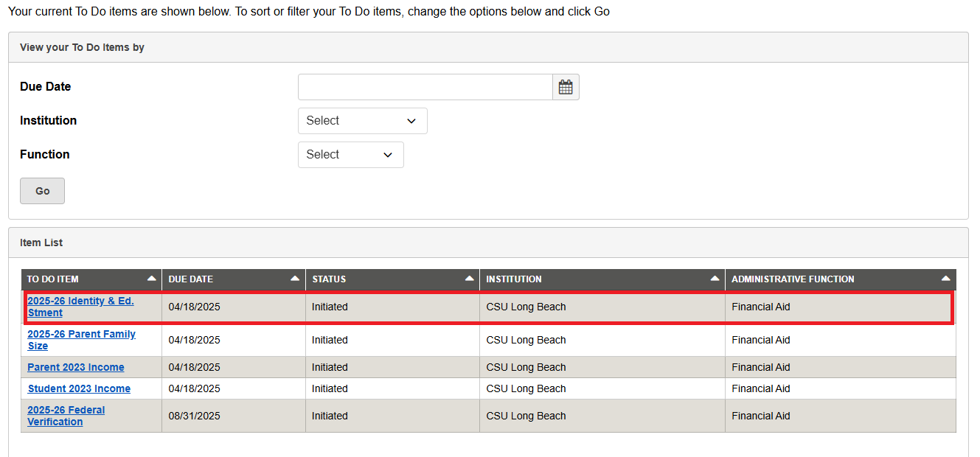980x457 pixels.
Task: Expand the Institution dropdown
Action: [362, 121]
